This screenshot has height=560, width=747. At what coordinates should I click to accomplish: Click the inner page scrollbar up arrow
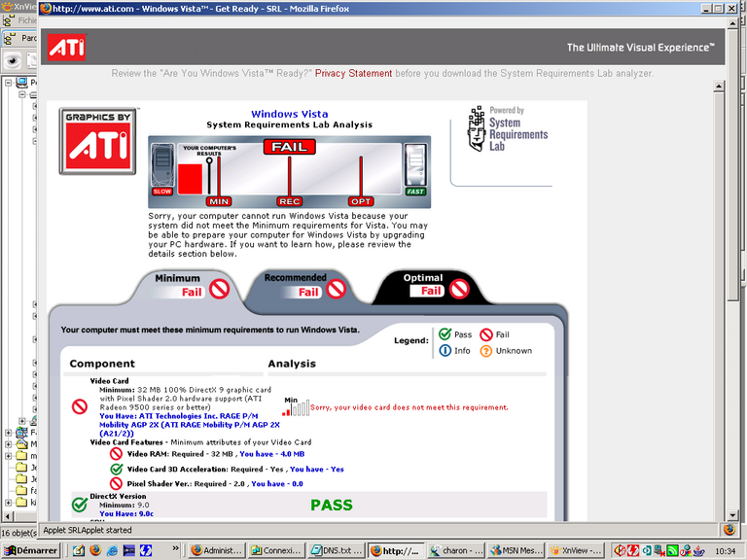click(719, 87)
